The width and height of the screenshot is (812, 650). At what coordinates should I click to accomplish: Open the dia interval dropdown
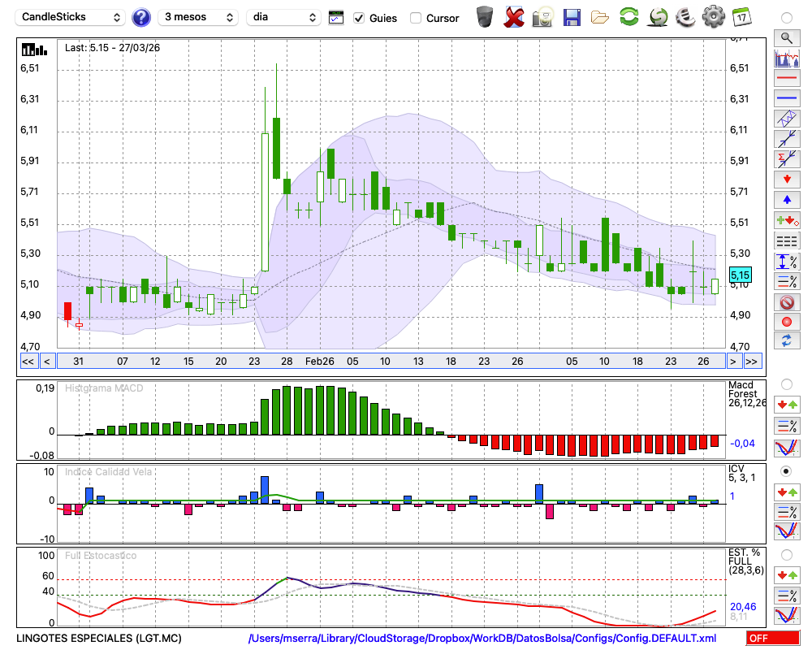point(284,17)
